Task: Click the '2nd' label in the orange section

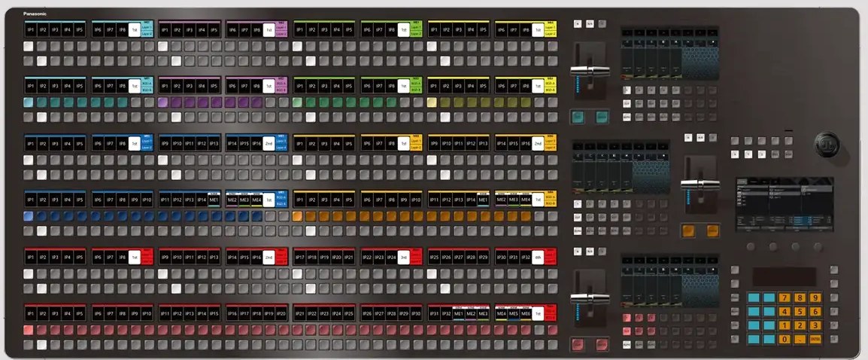Action: [x=538, y=143]
